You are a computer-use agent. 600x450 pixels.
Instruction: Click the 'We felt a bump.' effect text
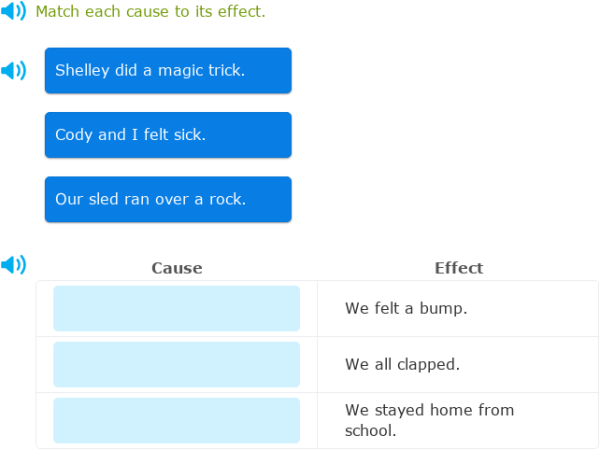[406, 308]
